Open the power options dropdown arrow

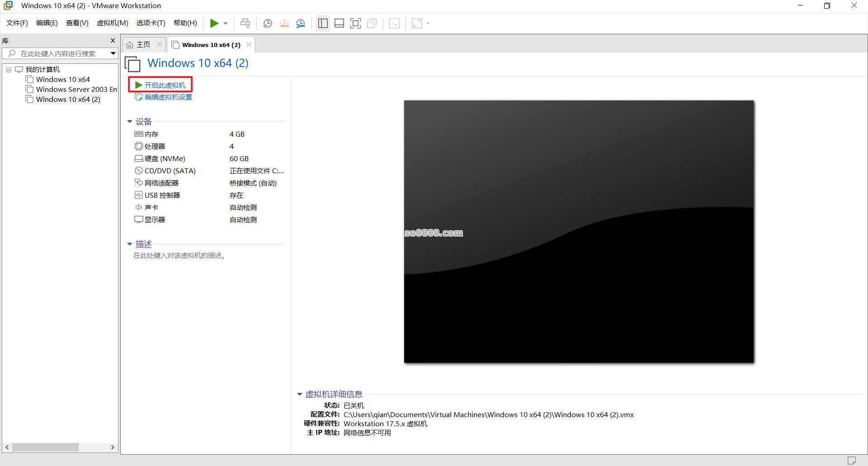(x=225, y=23)
